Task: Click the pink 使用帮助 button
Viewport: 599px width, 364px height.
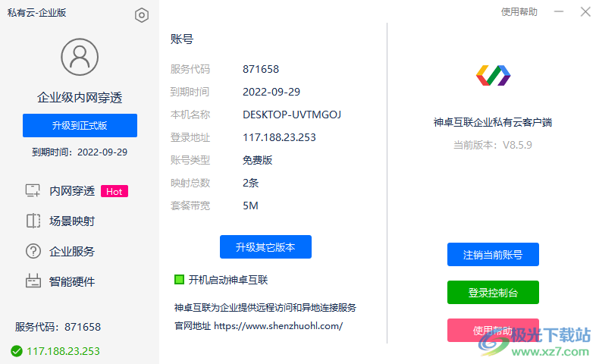Action: pos(493,330)
